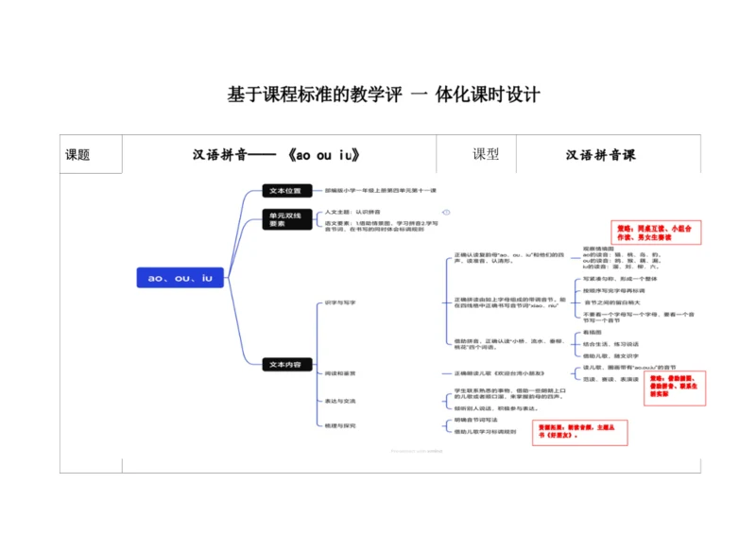
Task: Click the line 借助儿歌、随文识字
Action: tap(610, 356)
